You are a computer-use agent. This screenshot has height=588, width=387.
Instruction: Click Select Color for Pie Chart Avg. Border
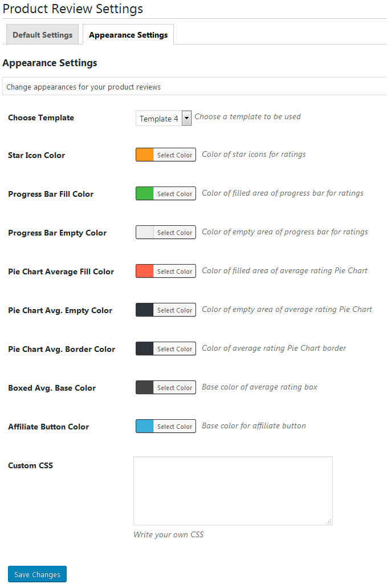pyautogui.click(x=174, y=349)
